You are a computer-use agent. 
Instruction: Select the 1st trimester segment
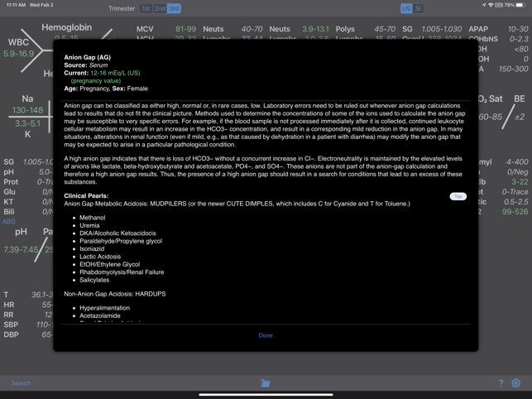coord(146,8)
